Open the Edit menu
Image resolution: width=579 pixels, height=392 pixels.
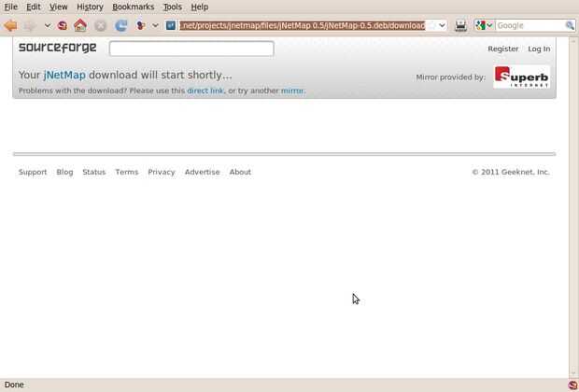34,7
